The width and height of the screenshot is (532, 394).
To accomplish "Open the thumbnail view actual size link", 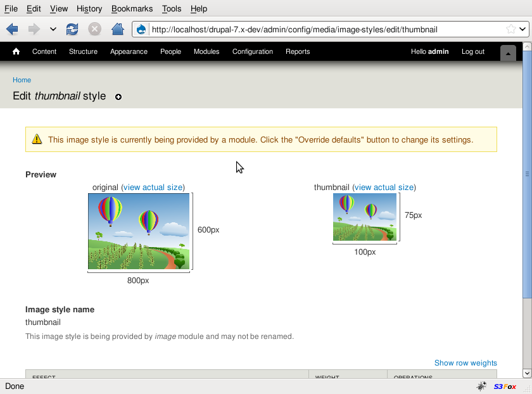I will tap(384, 187).
